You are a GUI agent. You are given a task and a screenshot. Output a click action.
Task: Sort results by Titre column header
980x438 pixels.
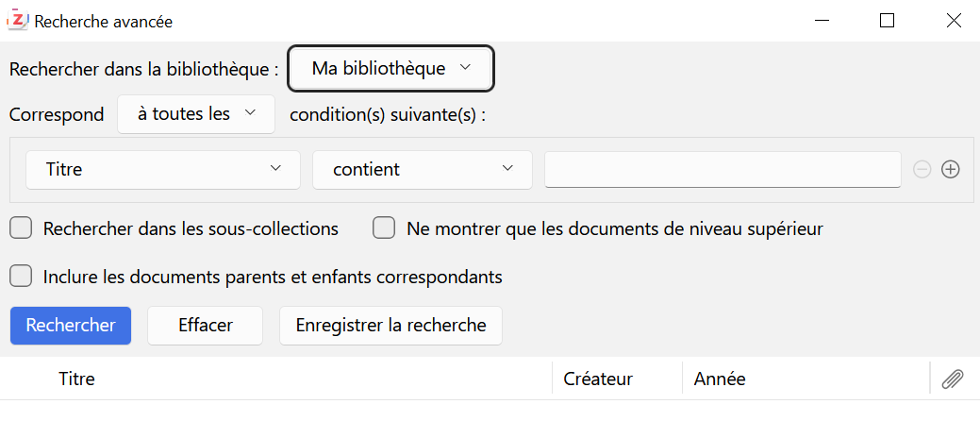point(77,379)
